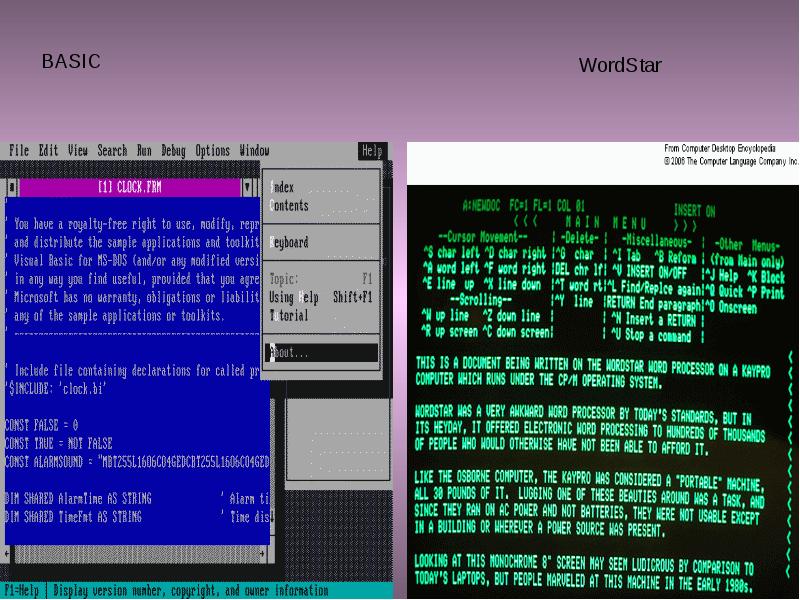Viewport: 800px width, 600px height.
Task: Click the -Miscellaneous- column heading
Action: pos(656,241)
